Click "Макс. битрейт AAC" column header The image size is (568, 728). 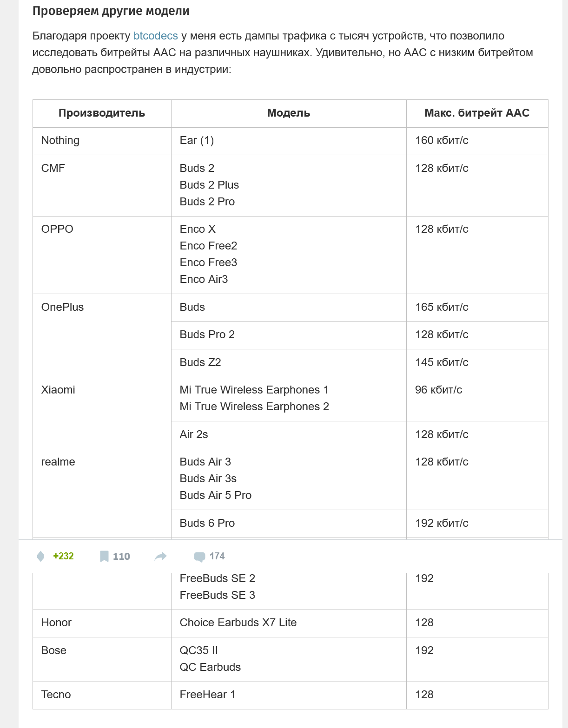pos(477,113)
